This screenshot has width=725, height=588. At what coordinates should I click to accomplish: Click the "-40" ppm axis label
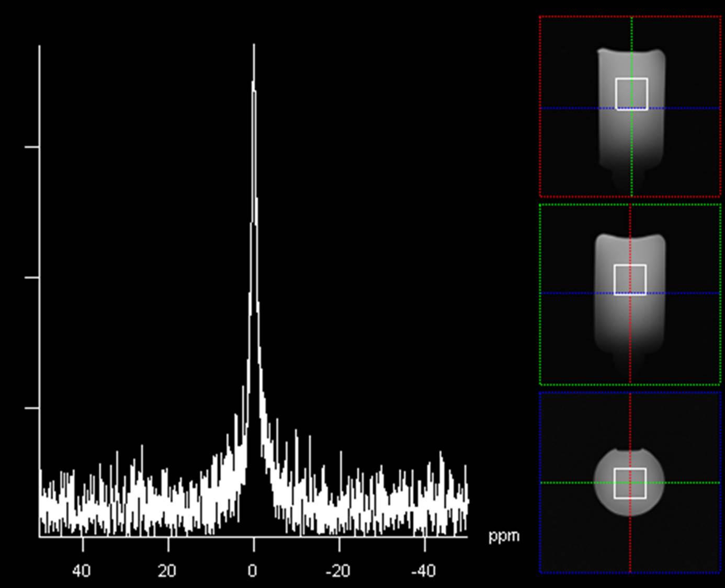pos(423,571)
